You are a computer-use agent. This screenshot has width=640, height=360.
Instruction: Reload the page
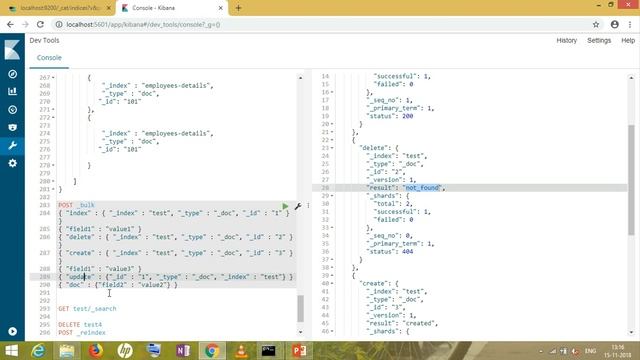40,24
